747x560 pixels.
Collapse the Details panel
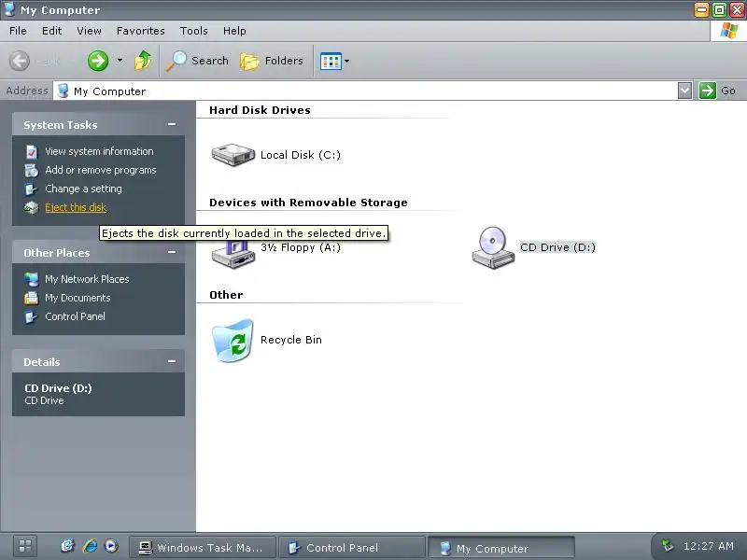coord(172,361)
